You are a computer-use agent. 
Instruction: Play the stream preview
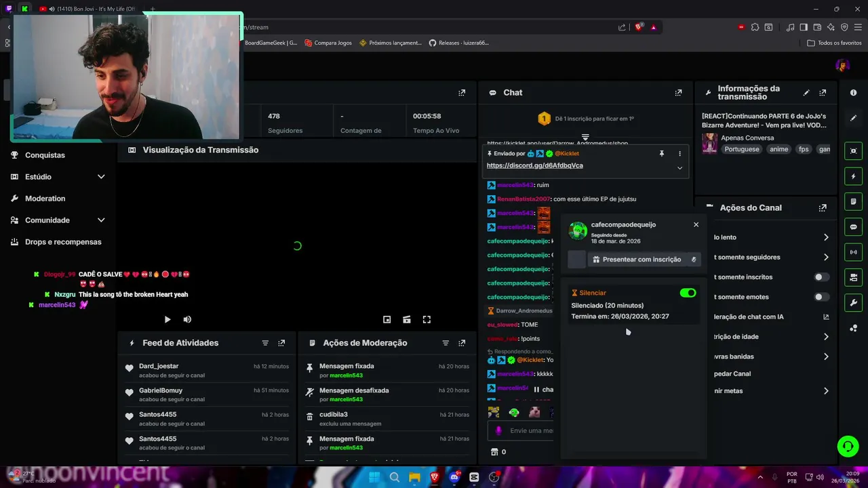pos(167,319)
